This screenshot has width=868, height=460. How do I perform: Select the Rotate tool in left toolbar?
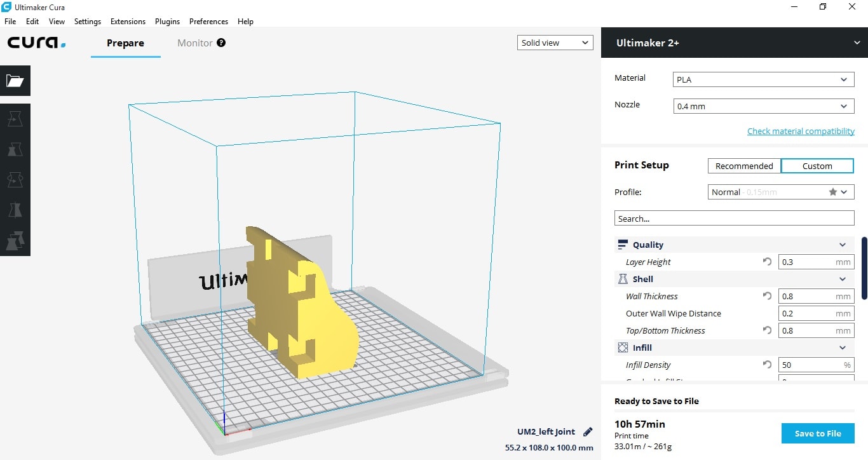point(15,180)
